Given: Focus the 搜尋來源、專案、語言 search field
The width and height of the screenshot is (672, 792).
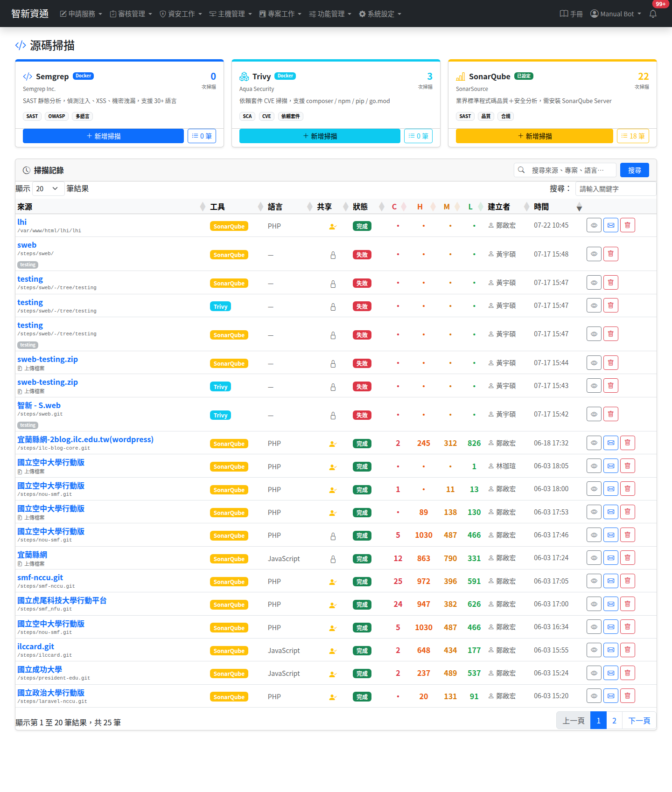Looking at the screenshot, I should [572, 170].
